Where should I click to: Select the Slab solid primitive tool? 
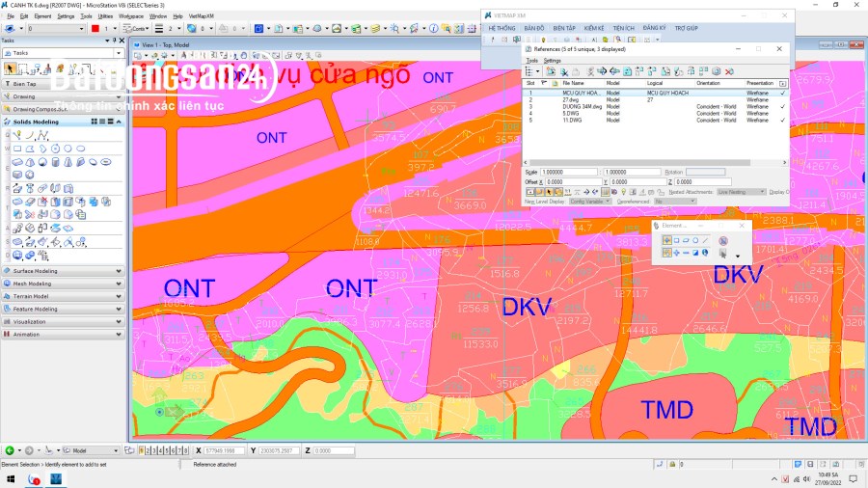coord(17,162)
